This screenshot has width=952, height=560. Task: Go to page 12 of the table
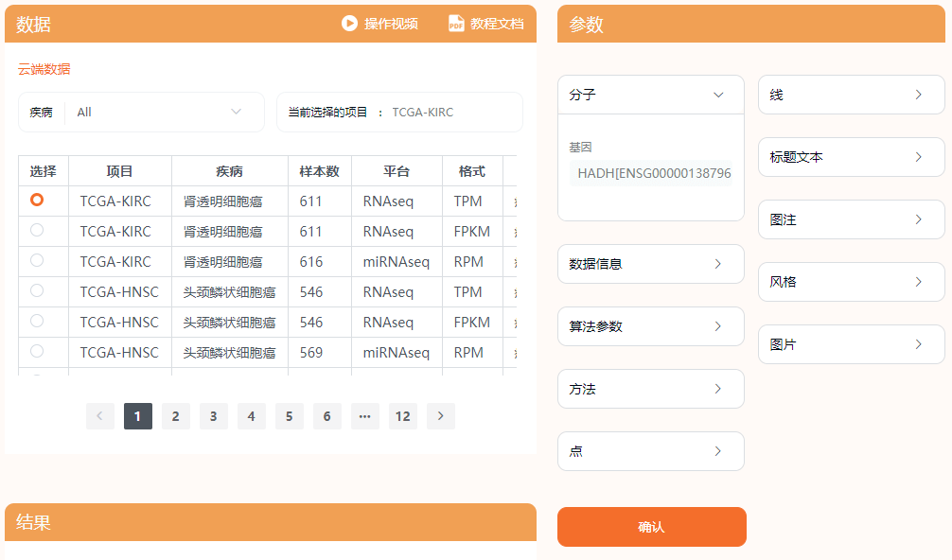click(x=402, y=415)
